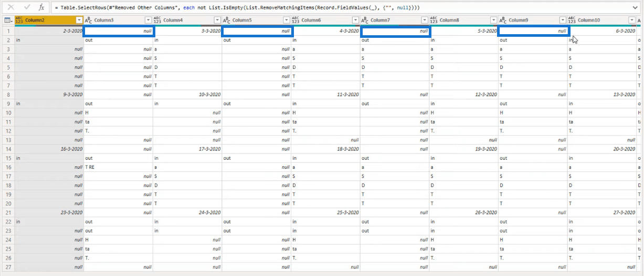Click the 23-3-2020 date cell
Viewport: 644px width, 276px height.
pos(49,212)
